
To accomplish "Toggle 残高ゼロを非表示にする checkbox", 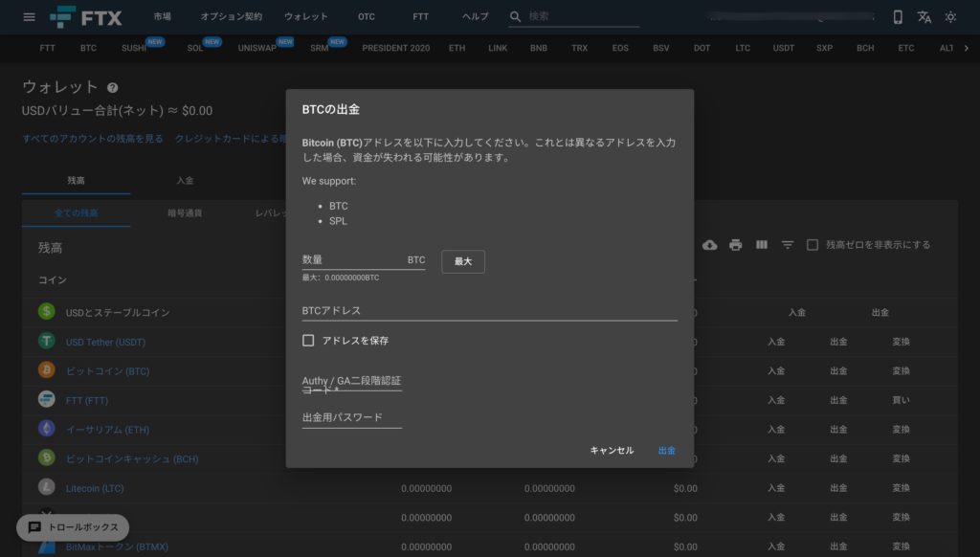I will pos(813,245).
